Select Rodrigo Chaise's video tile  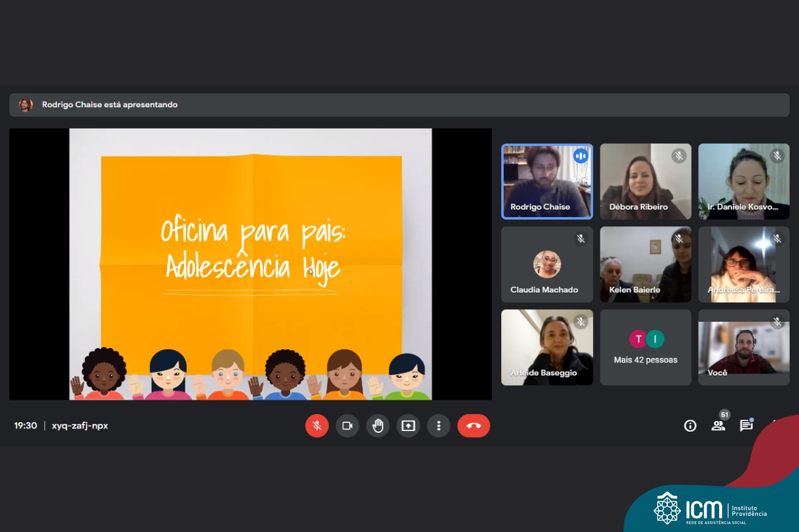click(x=547, y=181)
